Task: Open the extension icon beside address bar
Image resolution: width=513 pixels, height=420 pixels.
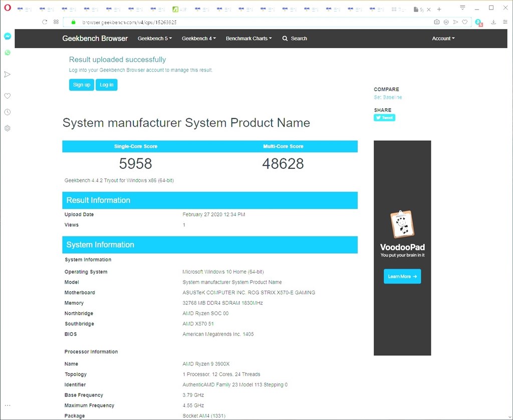Action: click(x=479, y=23)
